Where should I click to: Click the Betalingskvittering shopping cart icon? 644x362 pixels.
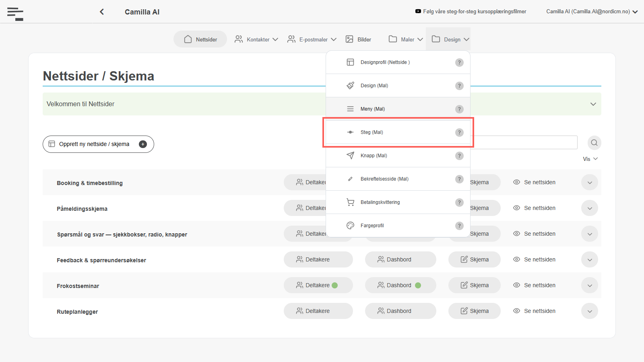350,202
